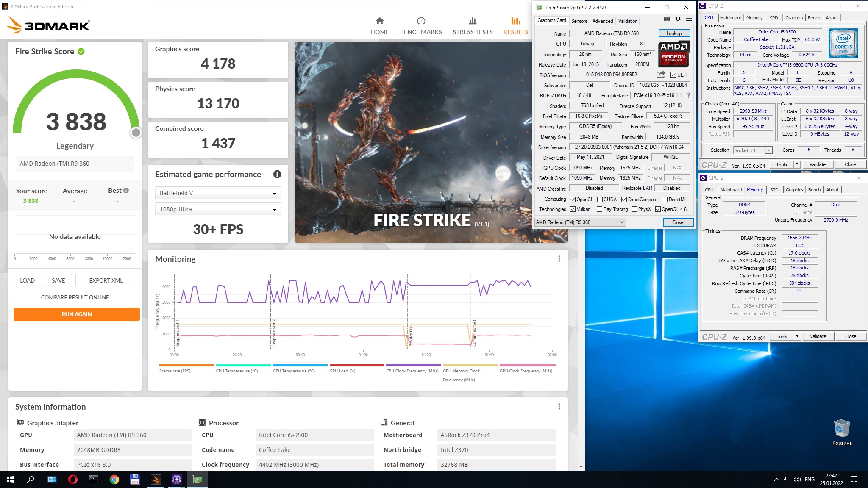Open the taskbar search icon
Screen dimensions: 868x488
pos(31,480)
